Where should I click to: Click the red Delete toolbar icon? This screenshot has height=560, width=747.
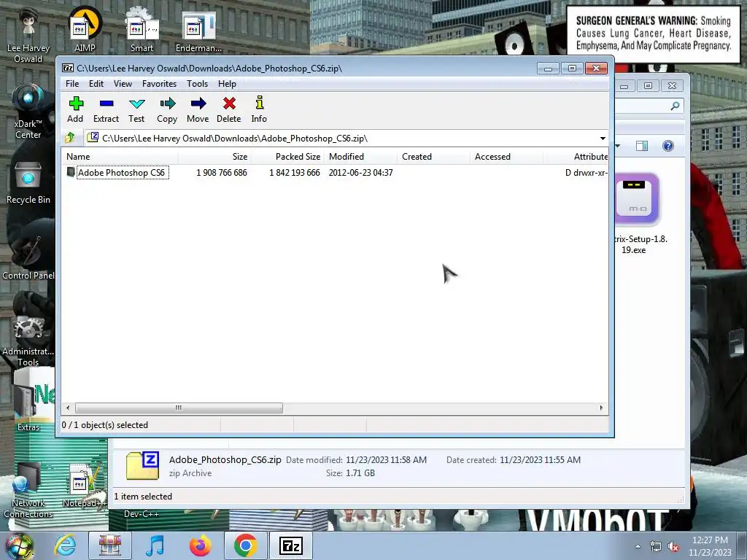pyautogui.click(x=228, y=109)
